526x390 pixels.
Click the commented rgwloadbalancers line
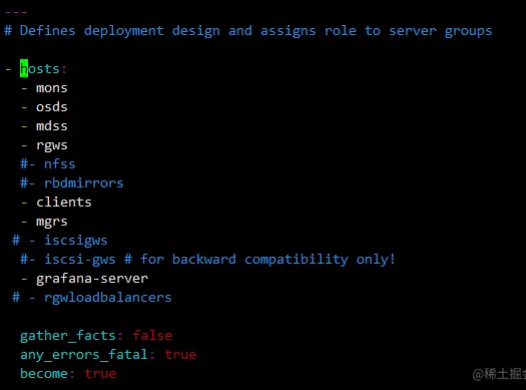click(92, 298)
